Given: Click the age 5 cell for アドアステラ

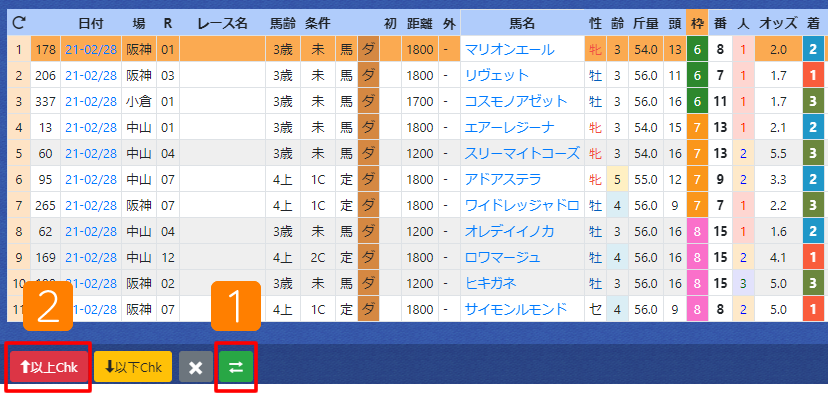Looking at the screenshot, I should 617,179.
